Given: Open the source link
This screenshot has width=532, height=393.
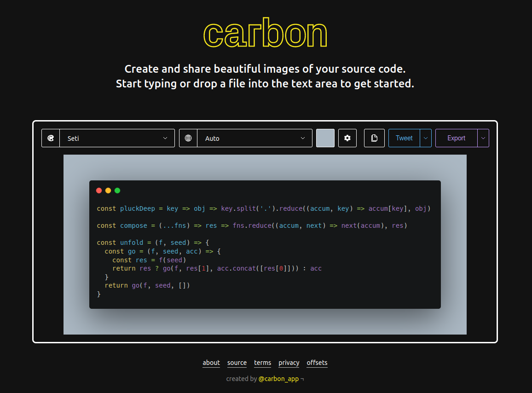Looking at the screenshot, I should click(237, 363).
